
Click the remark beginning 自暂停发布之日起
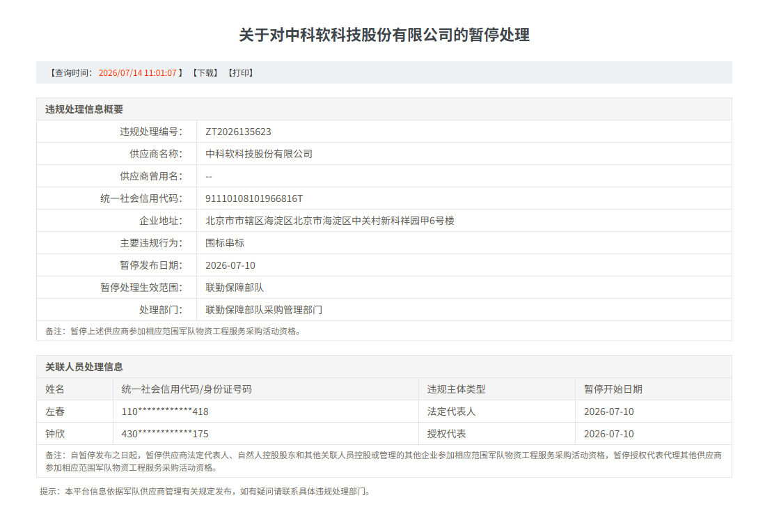(x=384, y=461)
